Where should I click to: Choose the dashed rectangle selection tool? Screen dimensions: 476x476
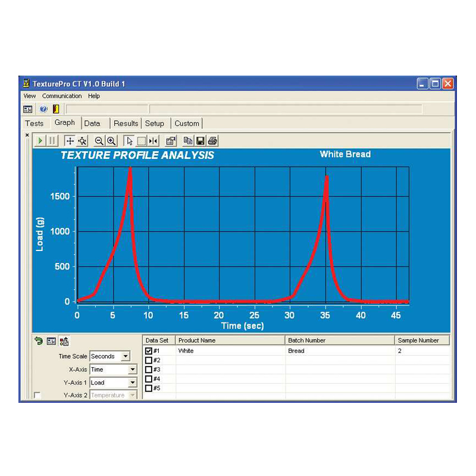[142, 141]
